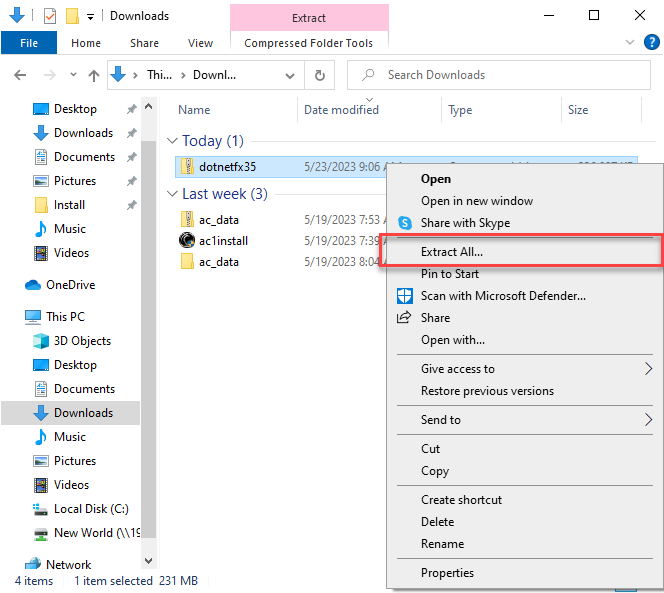The height and width of the screenshot is (593, 664).
Task: Click the Refresh button in address bar
Action: [x=319, y=75]
